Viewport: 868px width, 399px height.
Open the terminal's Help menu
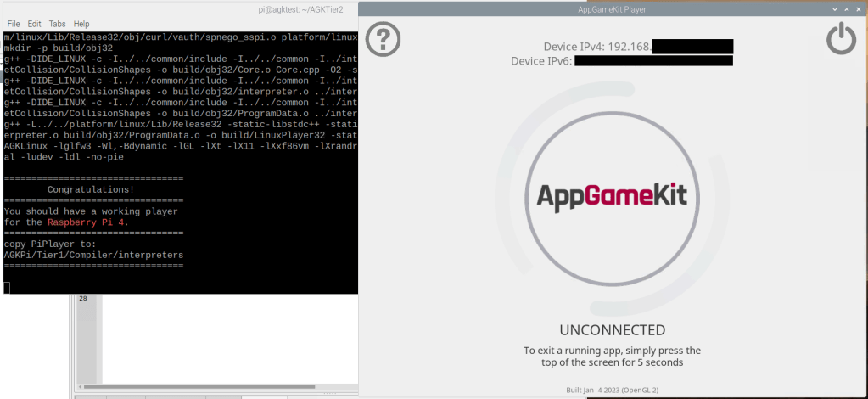coord(81,24)
